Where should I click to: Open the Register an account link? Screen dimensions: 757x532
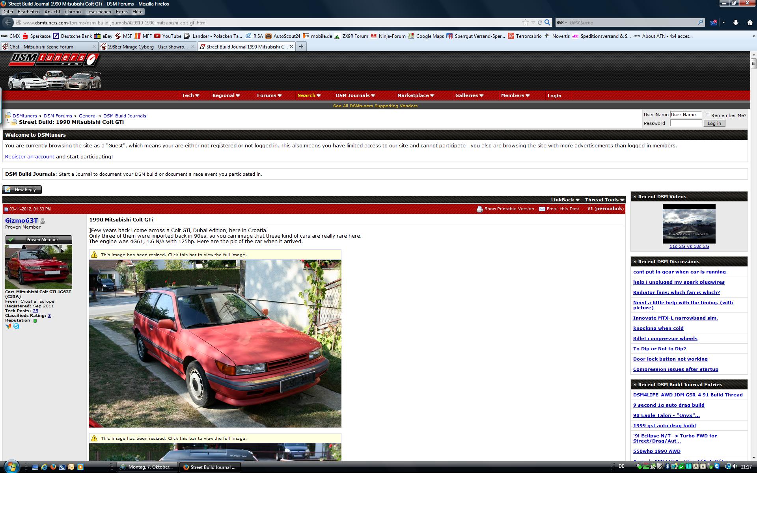coord(30,156)
